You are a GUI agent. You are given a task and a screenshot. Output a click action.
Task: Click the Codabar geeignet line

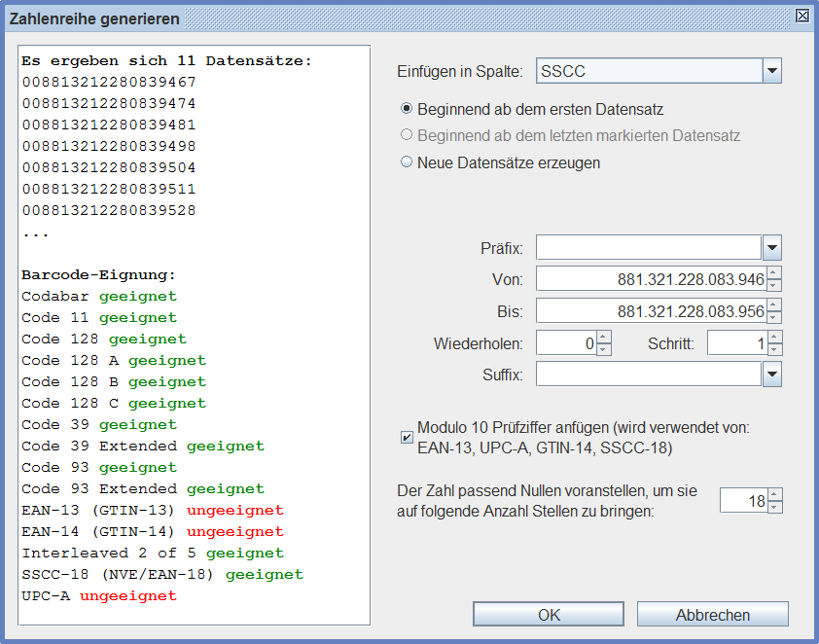99,296
